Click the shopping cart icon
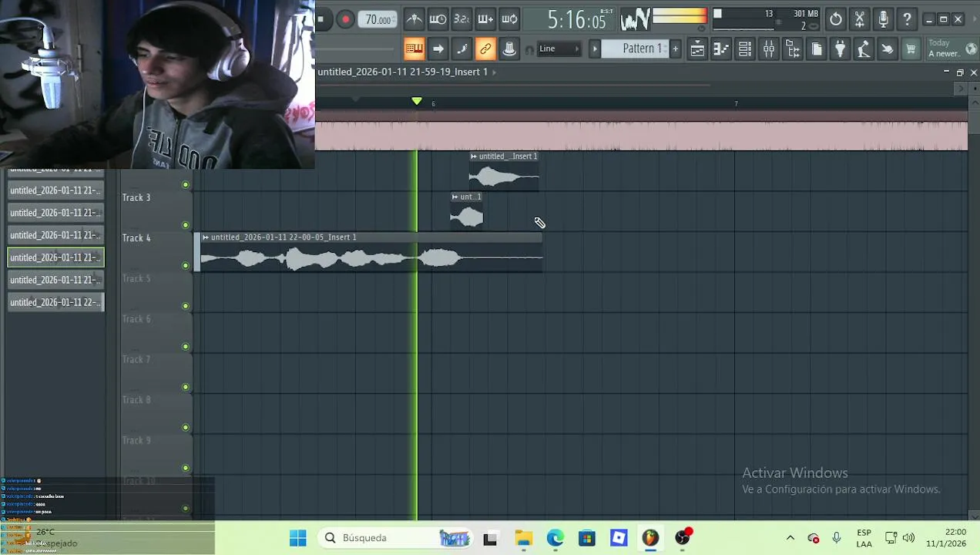The image size is (980, 555). tap(911, 49)
